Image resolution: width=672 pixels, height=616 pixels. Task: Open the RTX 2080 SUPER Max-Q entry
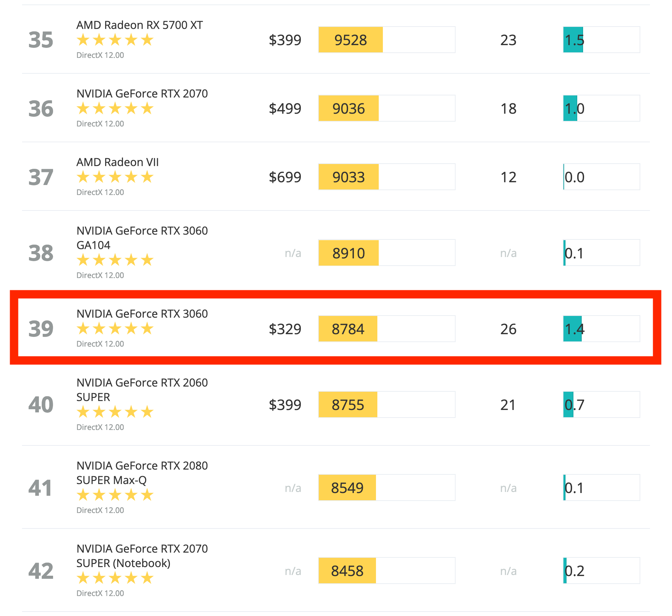[142, 473]
